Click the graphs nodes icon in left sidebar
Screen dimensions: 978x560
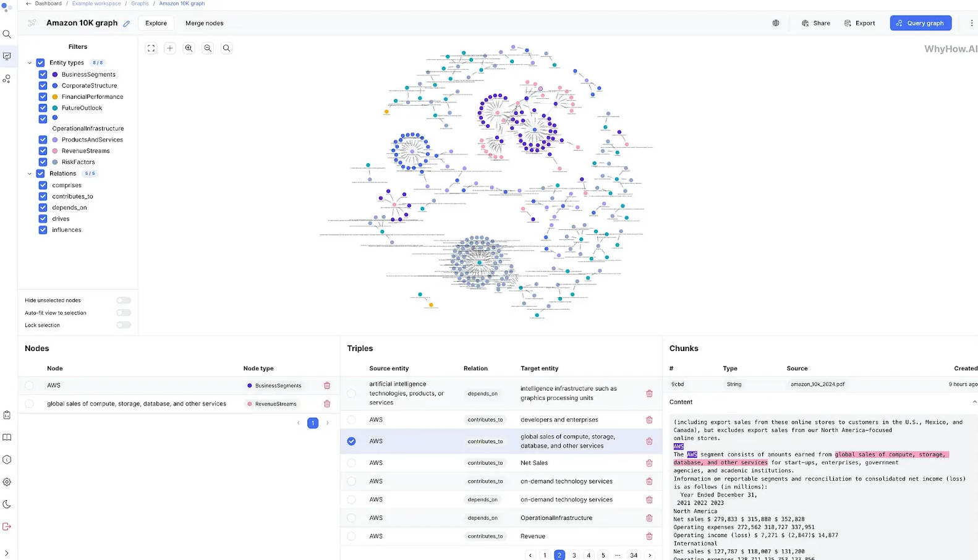(x=7, y=79)
